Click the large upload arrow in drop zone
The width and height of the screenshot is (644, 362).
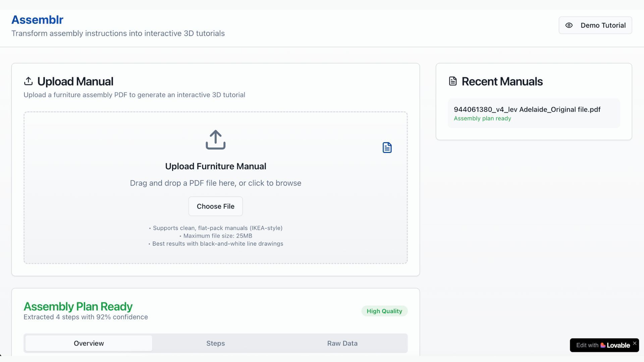(215, 140)
